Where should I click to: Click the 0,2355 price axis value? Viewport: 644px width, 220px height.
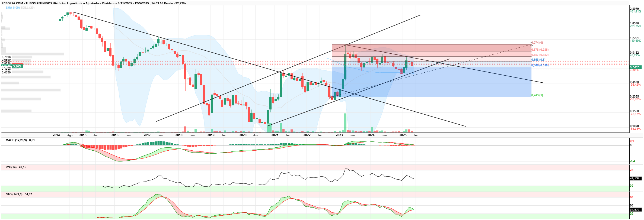(634, 97)
